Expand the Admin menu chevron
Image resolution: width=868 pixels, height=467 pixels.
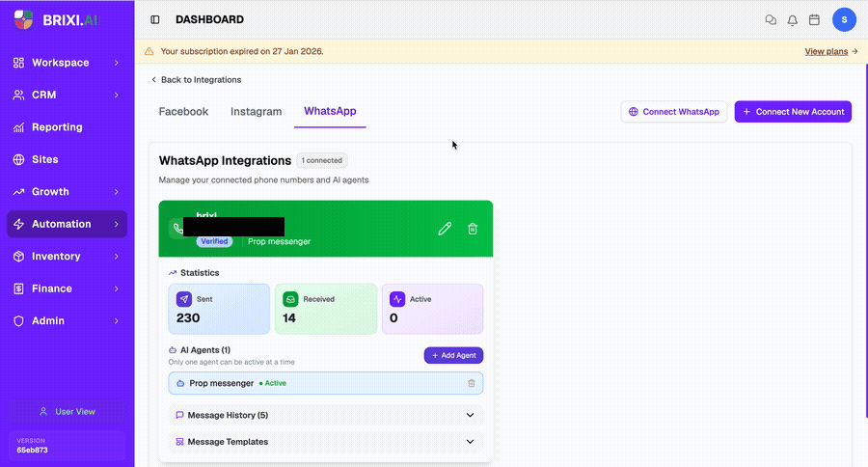click(x=117, y=320)
